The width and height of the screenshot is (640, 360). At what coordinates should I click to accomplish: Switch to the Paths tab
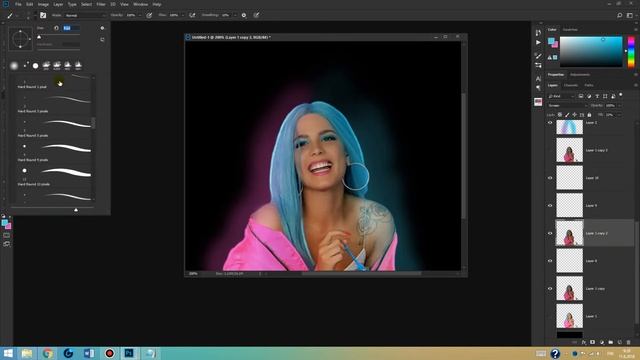pyautogui.click(x=589, y=85)
